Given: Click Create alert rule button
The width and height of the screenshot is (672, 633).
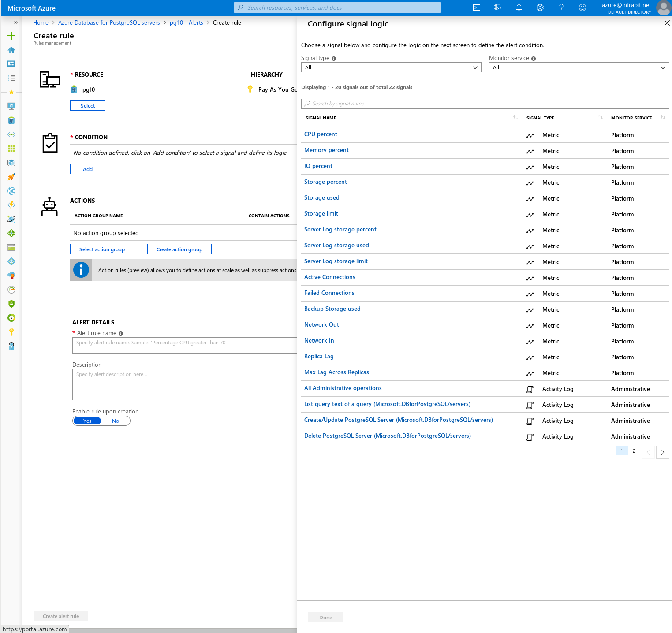Looking at the screenshot, I should click(x=61, y=616).
